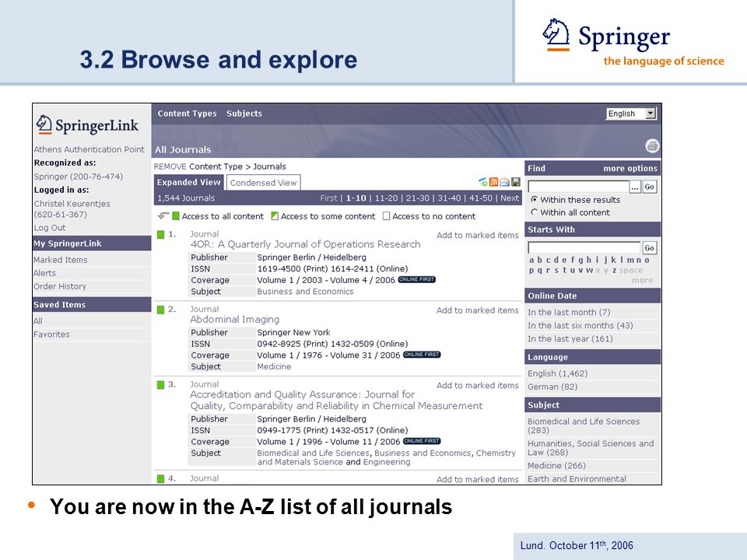The width and height of the screenshot is (747, 560).
Task: Filter by 'In the last year (161)'
Action: coord(570,339)
